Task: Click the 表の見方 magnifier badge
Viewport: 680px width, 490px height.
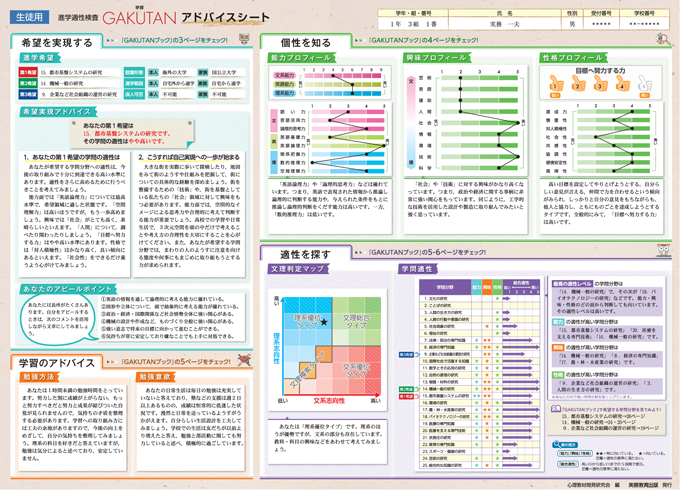Action: click(565, 444)
